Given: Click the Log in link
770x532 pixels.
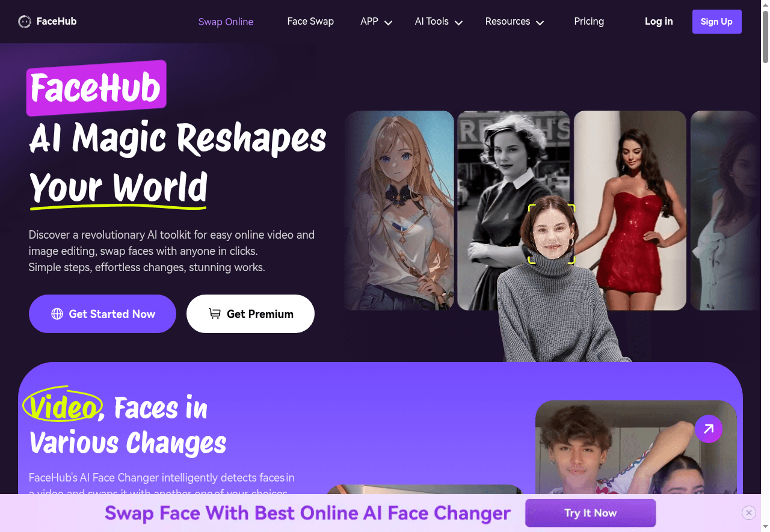Looking at the screenshot, I should pyautogui.click(x=659, y=22).
